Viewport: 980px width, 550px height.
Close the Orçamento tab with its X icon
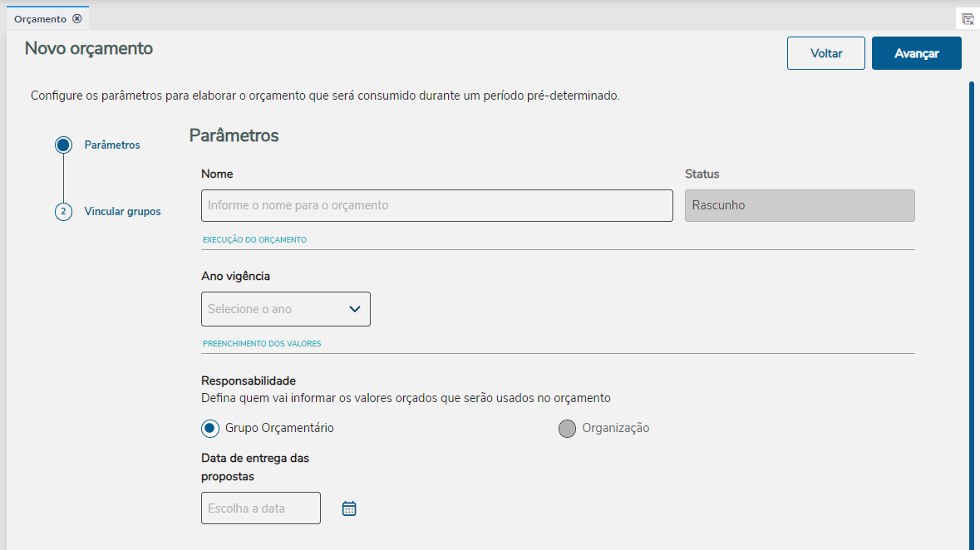77,18
